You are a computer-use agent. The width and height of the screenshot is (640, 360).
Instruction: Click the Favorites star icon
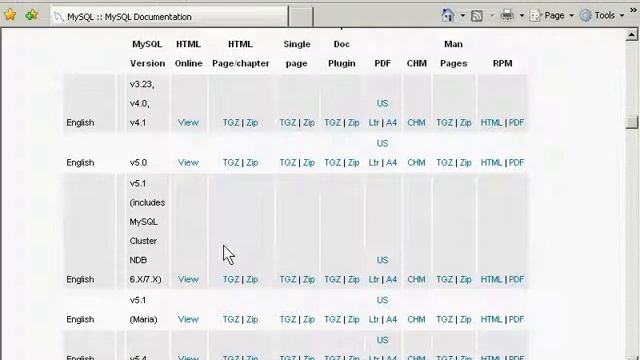tap(10, 16)
